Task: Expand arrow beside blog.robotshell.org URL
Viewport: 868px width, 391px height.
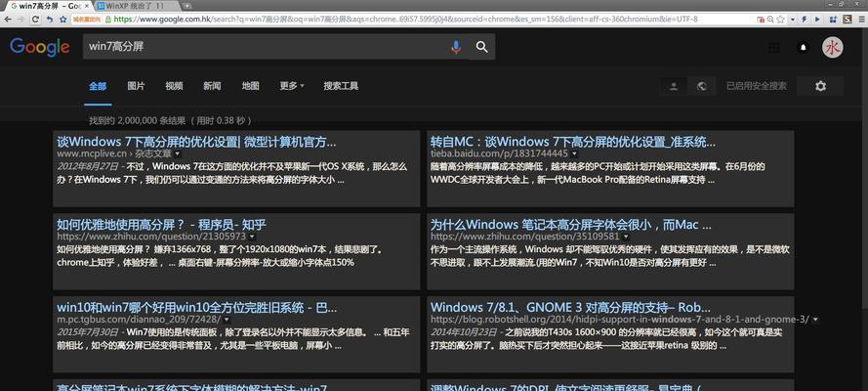Action: [x=816, y=320]
